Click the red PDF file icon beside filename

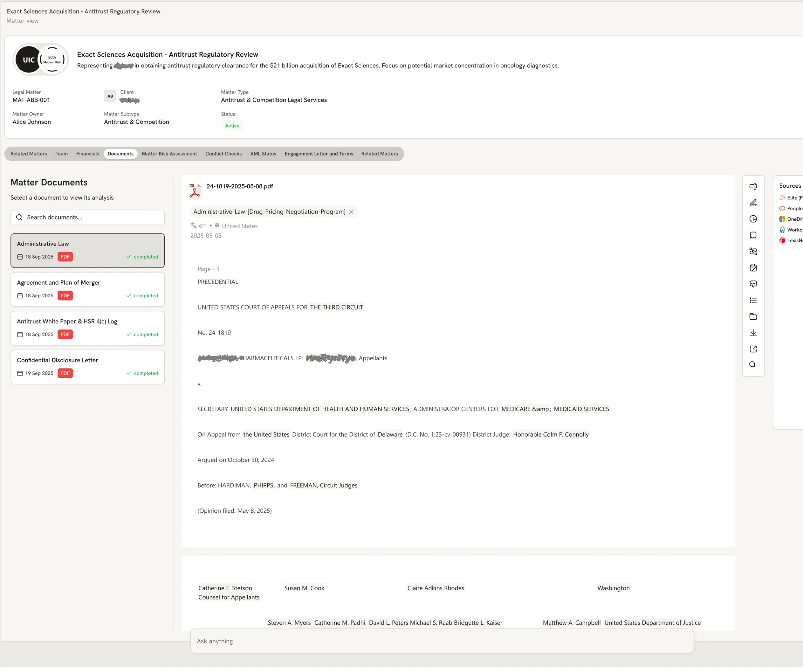coord(195,191)
